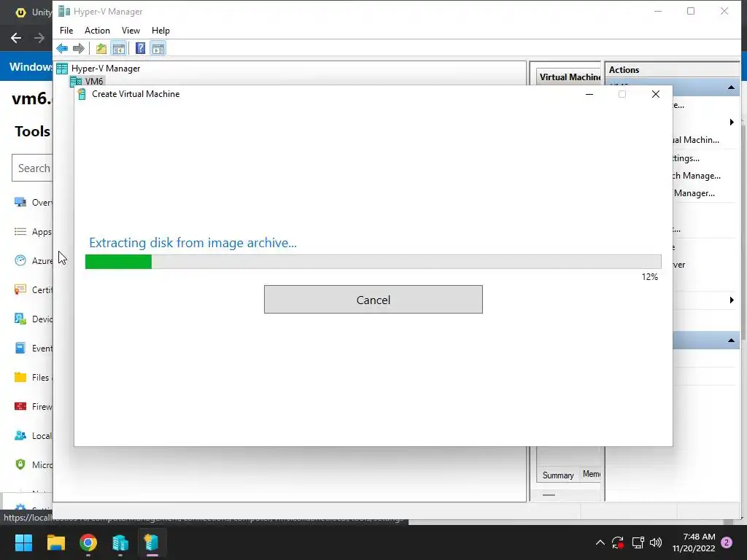Open File Explorer from taskbar

tap(55, 542)
